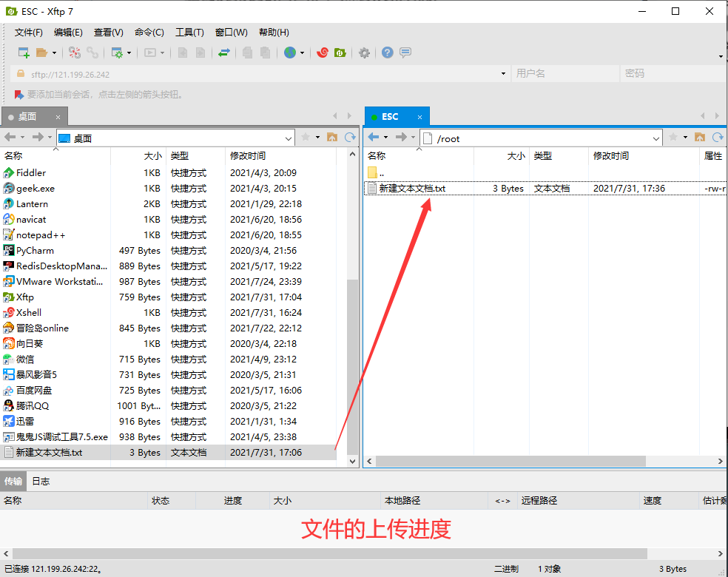Toggle the favorites star in remote address bar
The image size is (728, 577).
672,138
